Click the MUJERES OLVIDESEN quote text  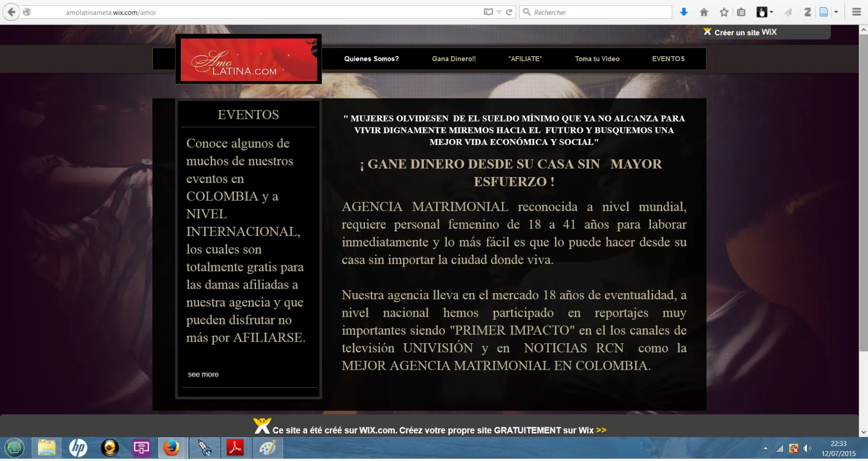coord(514,130)
